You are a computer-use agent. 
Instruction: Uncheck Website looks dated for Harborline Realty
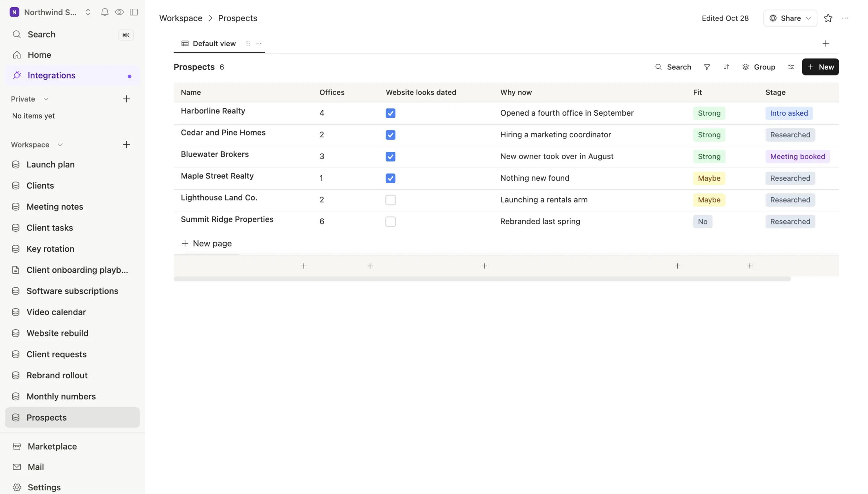[x=391, y=113]
